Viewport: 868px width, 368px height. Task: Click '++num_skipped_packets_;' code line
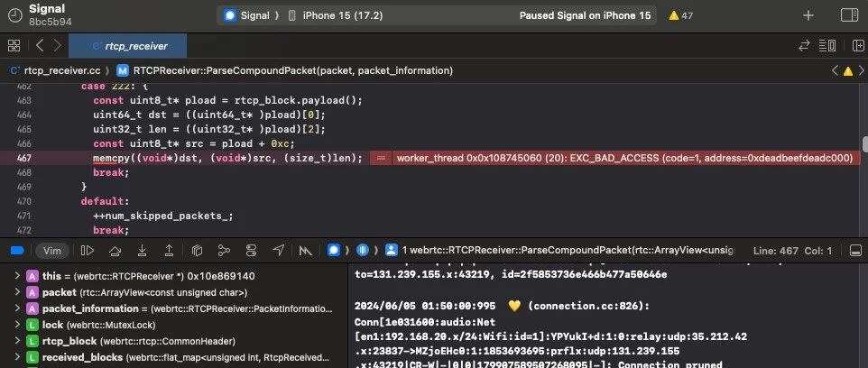point(162,216)
